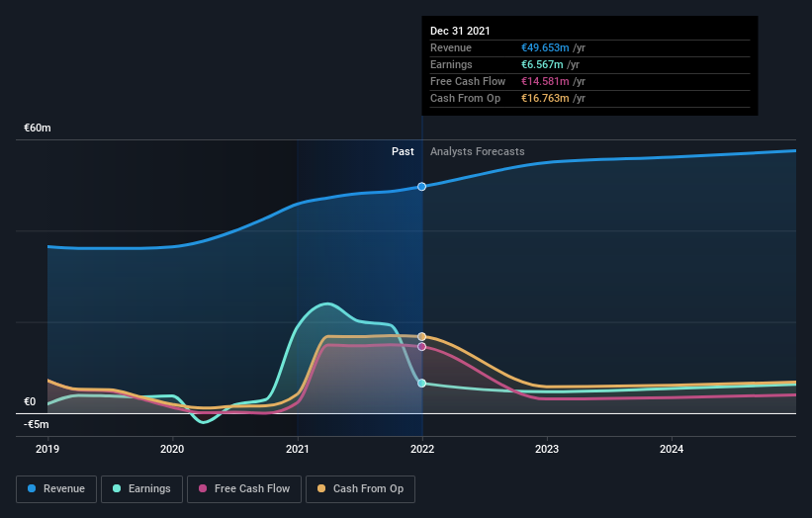Image resolution: width=812 pixels, height=518 pixels.
Task: Click the Analysts Forecasts label
Action: (x=478, y=151)
